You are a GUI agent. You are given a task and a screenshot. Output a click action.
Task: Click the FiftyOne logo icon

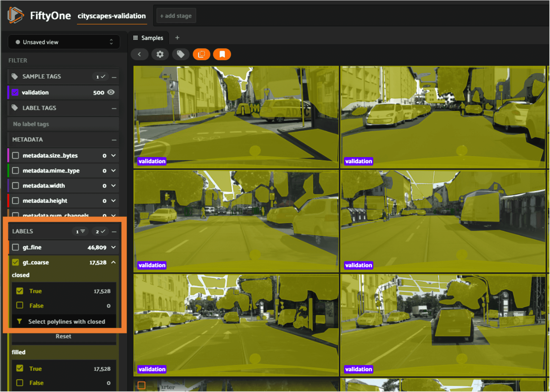click(15, 15)
